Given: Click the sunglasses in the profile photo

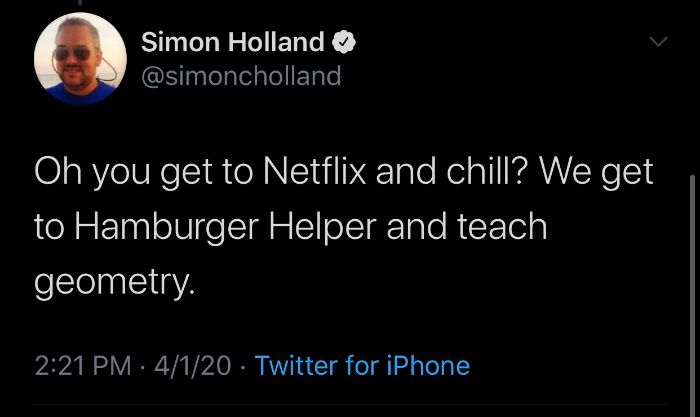Looking at the screenshot, I should (x=72, y=54).
